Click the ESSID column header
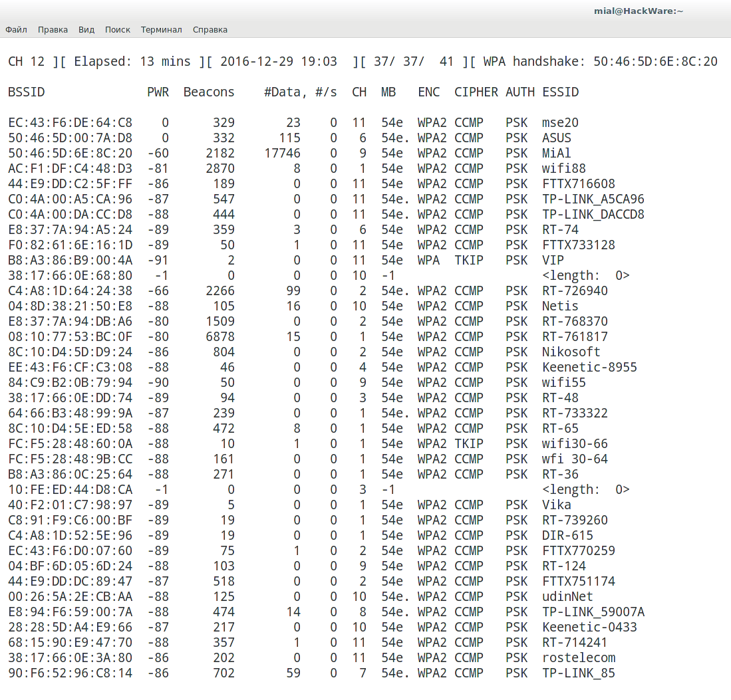This screenshot has height=700, width=731. point(561,92)
